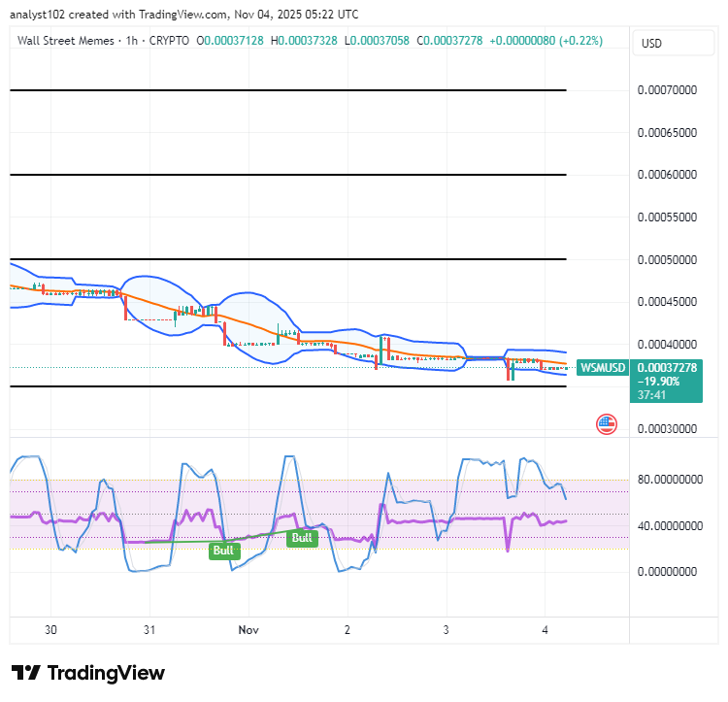The image size is (728, 702).
Task: Click the countdown timer 37:41
Action: [x=651, y=395]
